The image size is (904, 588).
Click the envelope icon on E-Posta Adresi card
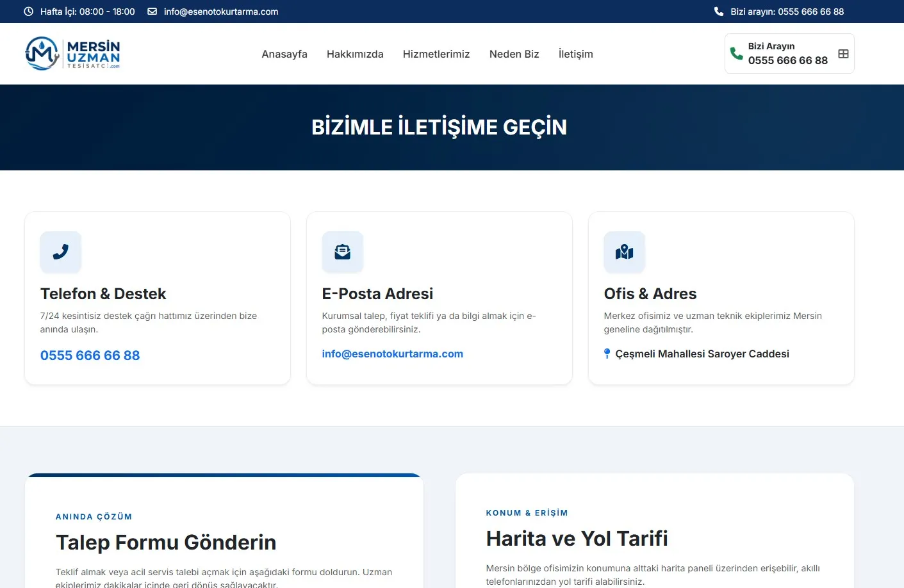(x=343, y=252)
